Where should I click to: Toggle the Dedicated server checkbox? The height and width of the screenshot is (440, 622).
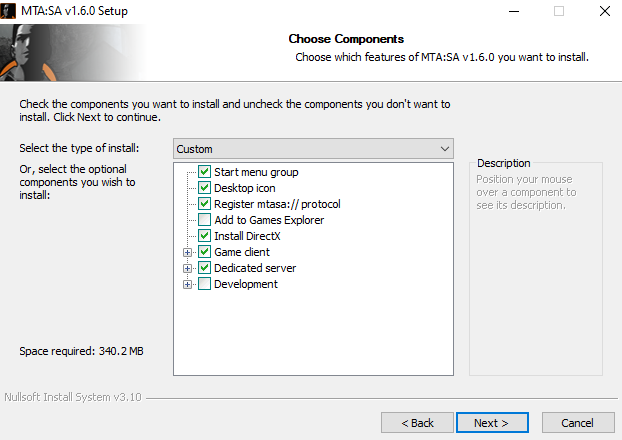(205, 268)
